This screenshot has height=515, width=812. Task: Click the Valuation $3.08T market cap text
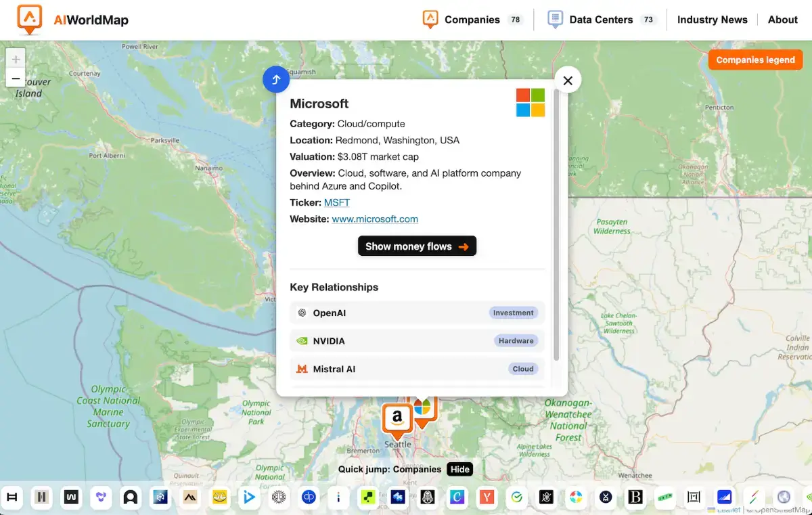[354, 156]
